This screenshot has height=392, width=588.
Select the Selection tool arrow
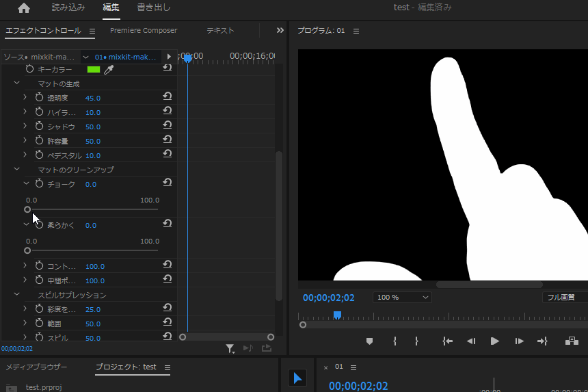coord(297,378)
